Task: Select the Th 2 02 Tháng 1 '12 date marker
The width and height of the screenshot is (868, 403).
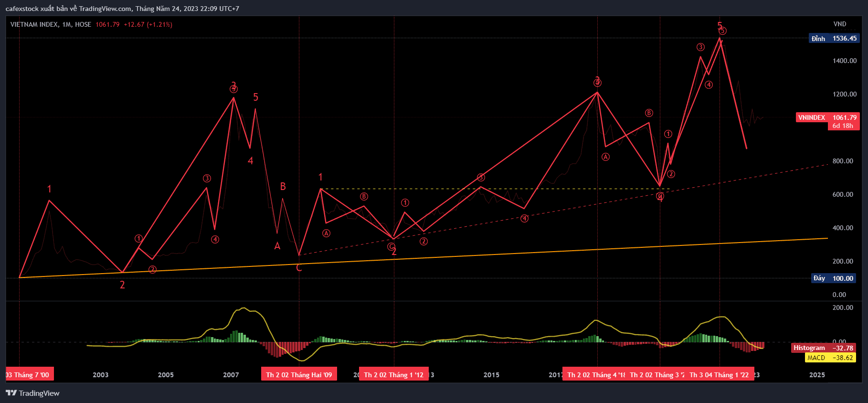Action: [x=393, y=374]
